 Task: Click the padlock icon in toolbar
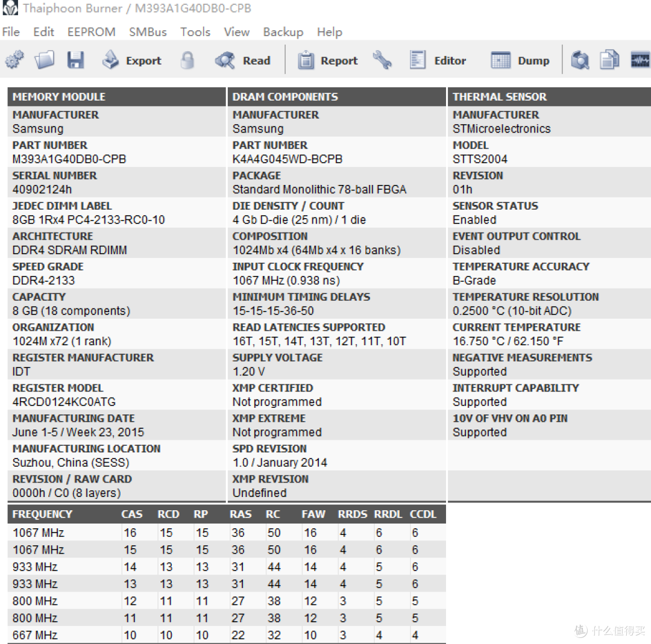point(187,60)
